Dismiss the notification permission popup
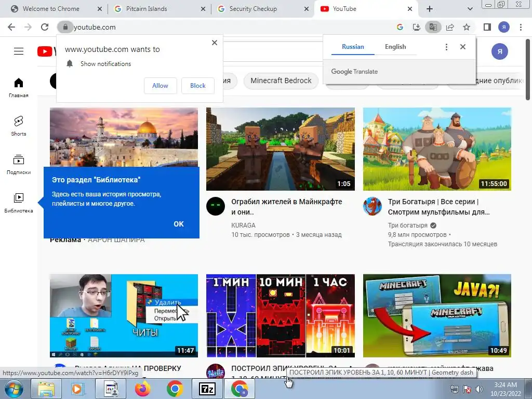The height and width of the screenshot is (399, 532). tap(215, 43)
